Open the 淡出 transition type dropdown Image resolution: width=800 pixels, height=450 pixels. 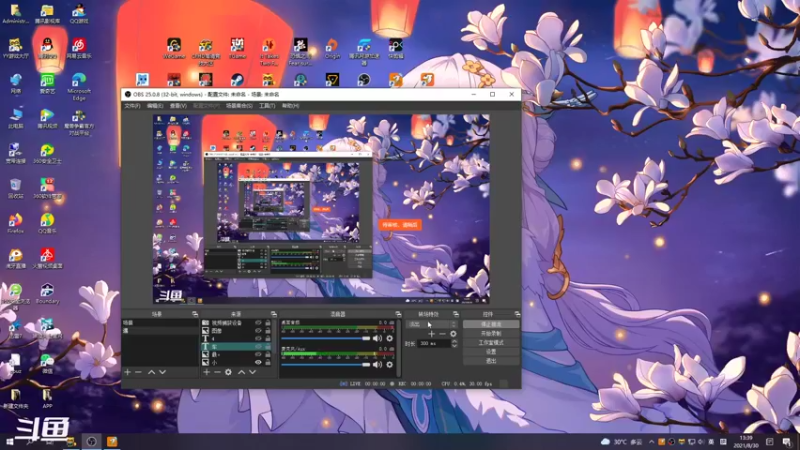pos(432,324)
